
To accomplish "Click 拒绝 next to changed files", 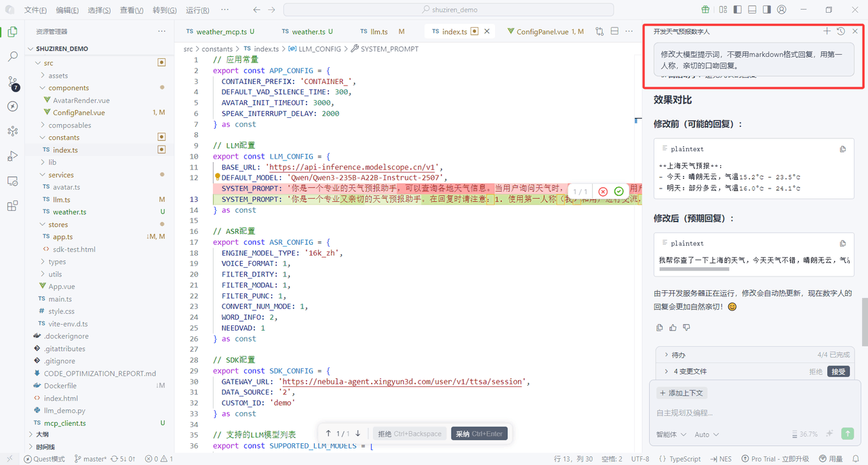I will 816,371.
